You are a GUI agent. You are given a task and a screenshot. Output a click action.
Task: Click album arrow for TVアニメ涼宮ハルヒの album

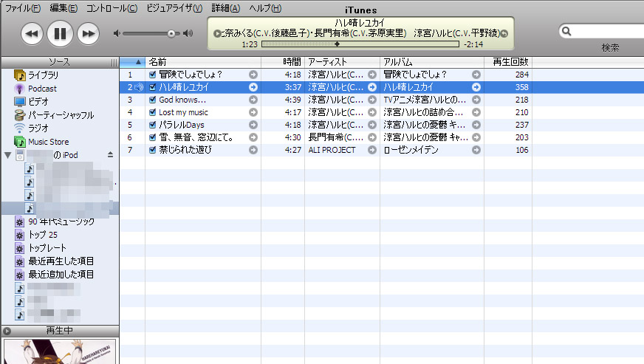[476, 100]
